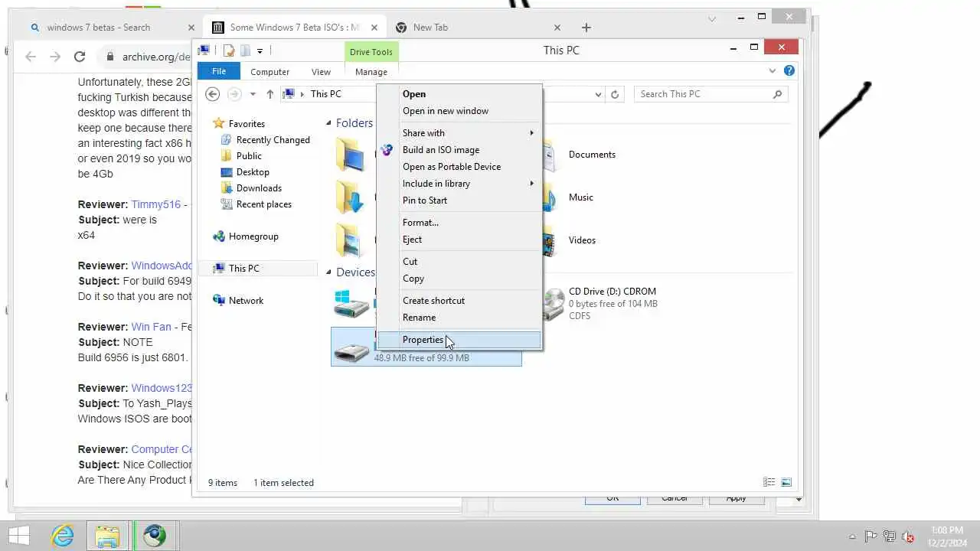Click the network icon in system tray

pos(889,536)
